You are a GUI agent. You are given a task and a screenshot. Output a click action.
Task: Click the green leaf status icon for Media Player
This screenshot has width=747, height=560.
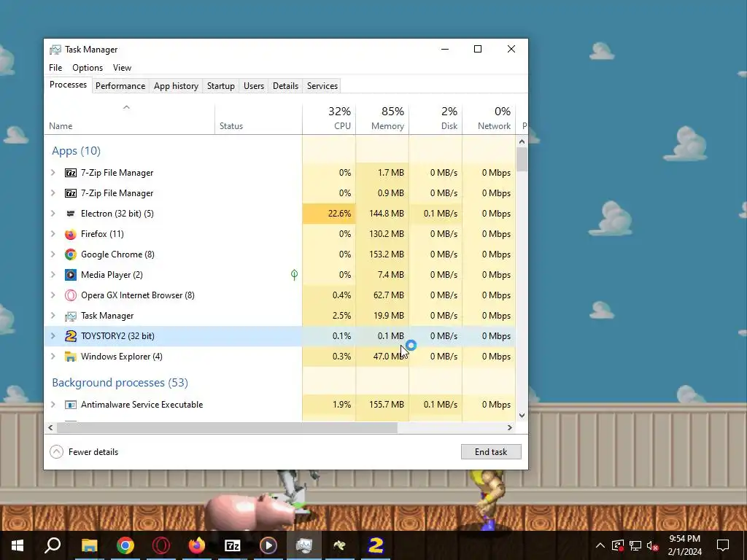tap(295, 275)
